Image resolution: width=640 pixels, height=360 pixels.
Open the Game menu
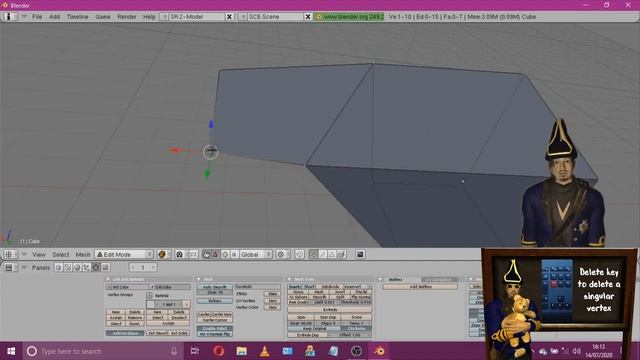pyautogui.click(x=103, y=17)
